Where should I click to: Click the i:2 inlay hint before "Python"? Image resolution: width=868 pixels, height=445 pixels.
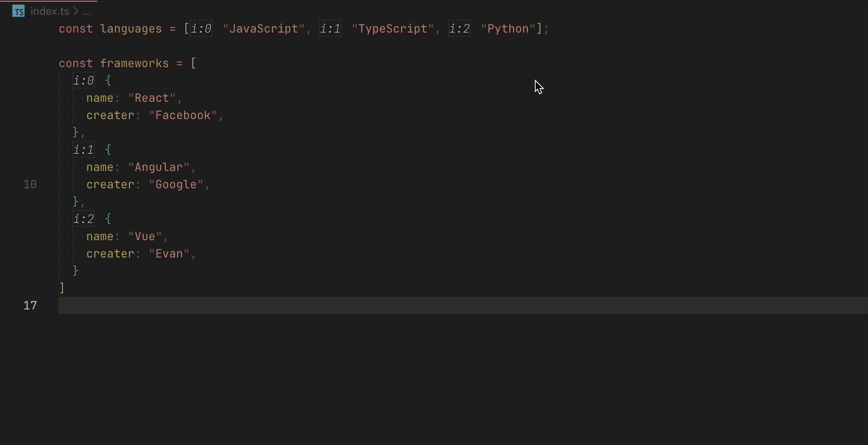459,28
